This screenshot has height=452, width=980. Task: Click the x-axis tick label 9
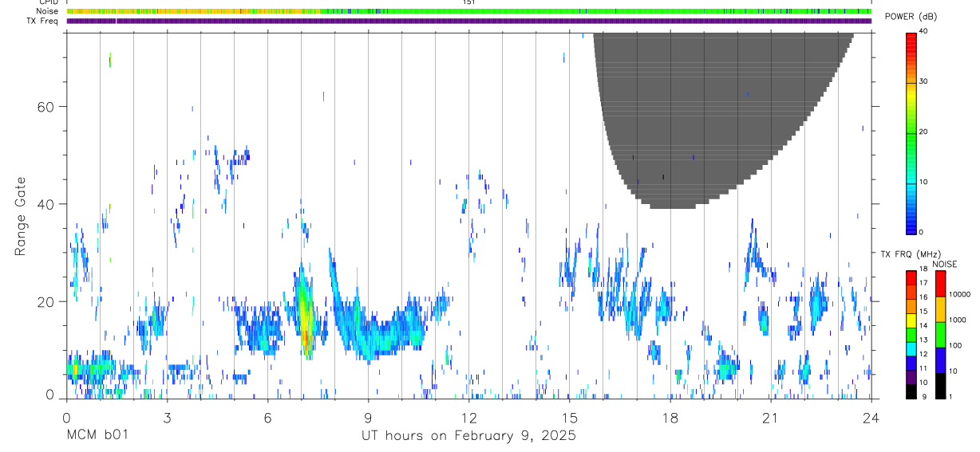coord(368,417)
